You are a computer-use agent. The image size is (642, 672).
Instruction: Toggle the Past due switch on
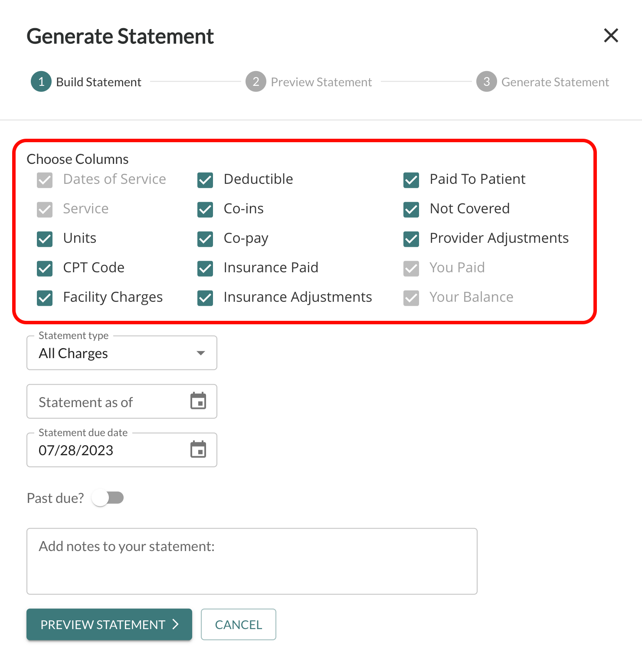[108, 498]
